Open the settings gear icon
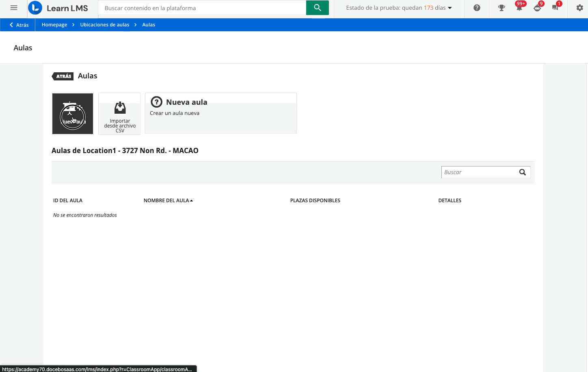The height and width of the screenshot is (372, 588). point(579,8)
